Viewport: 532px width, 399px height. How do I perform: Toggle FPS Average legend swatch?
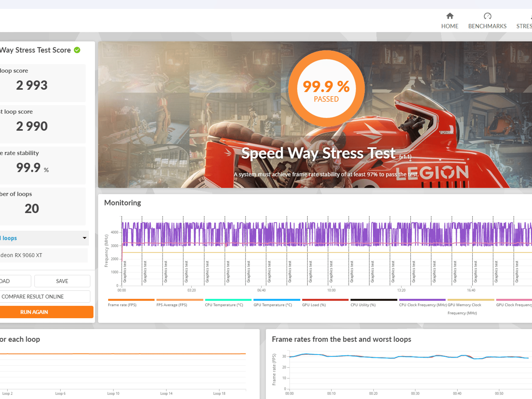pos(180,300)
